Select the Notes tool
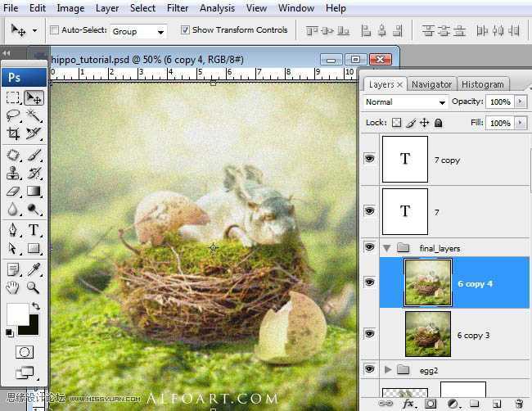532x411 pixels. point(13,270)
